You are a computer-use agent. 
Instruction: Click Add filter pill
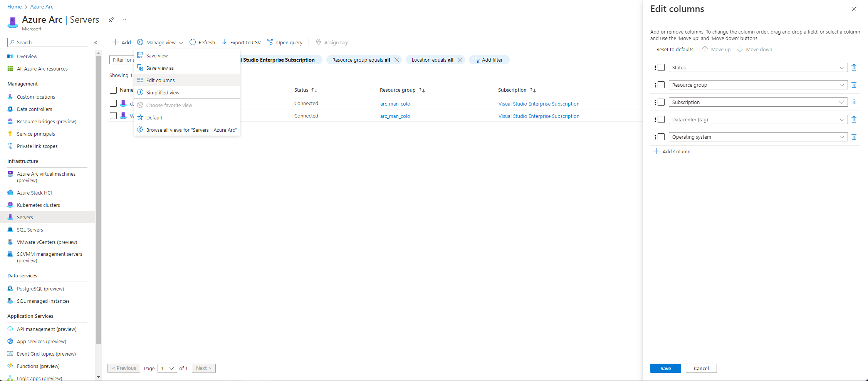coord(489,60)
